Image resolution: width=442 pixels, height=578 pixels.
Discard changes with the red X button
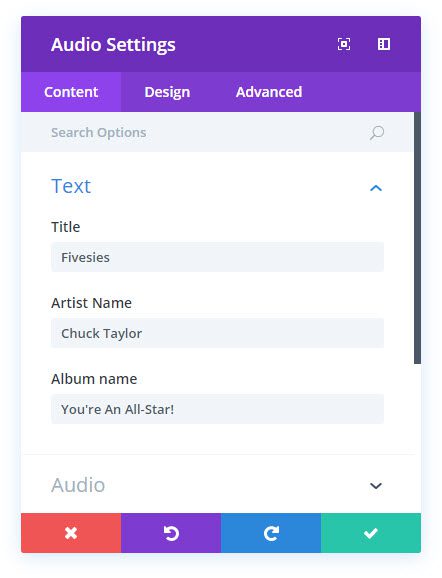click(x=71, y=533)
